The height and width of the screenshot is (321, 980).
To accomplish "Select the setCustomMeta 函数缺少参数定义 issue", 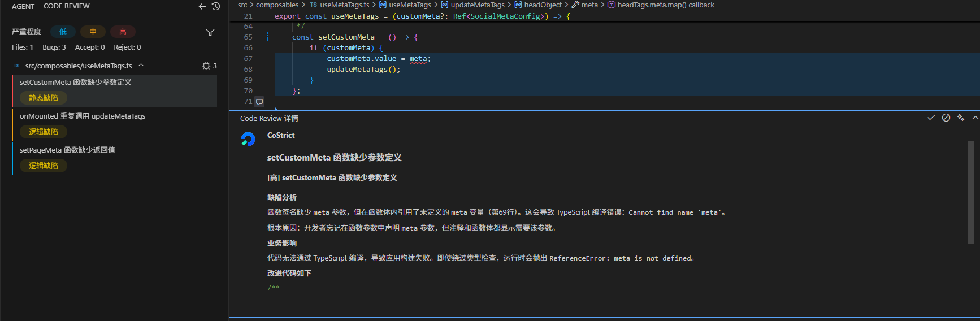I will [x=115, y=90].
